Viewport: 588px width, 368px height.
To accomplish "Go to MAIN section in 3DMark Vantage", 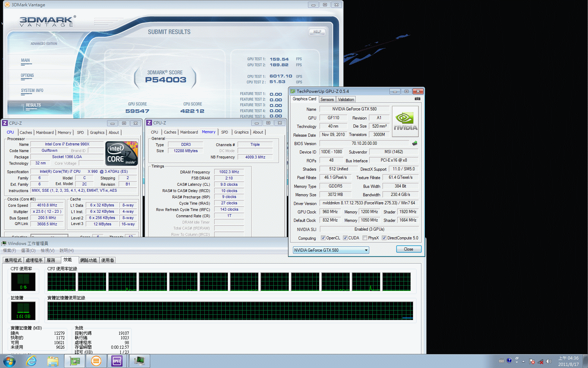I will pos(25,60).
